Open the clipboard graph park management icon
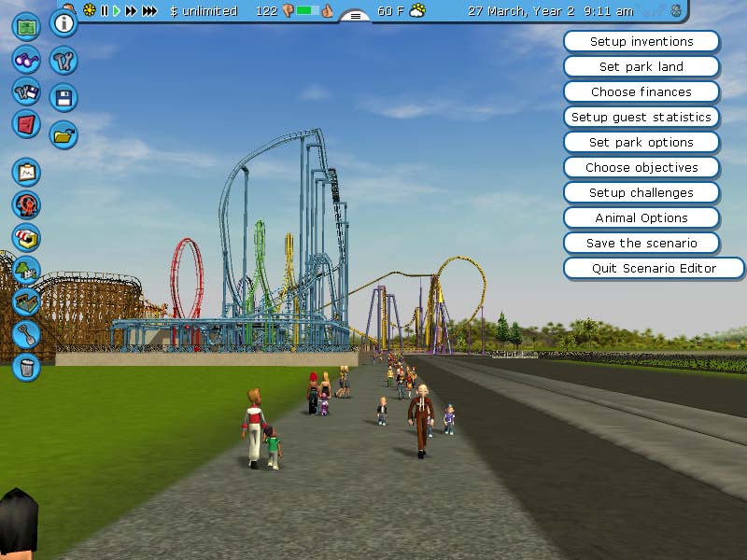Viewport: 747px width, 560px height. [x=26, y=172]
